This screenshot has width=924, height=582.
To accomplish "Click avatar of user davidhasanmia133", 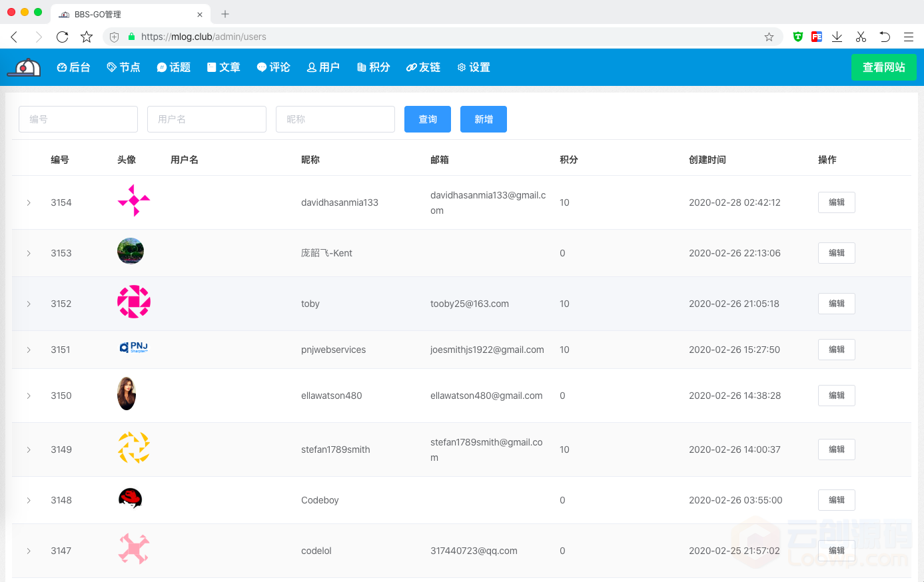I will (x=134, y=200).
